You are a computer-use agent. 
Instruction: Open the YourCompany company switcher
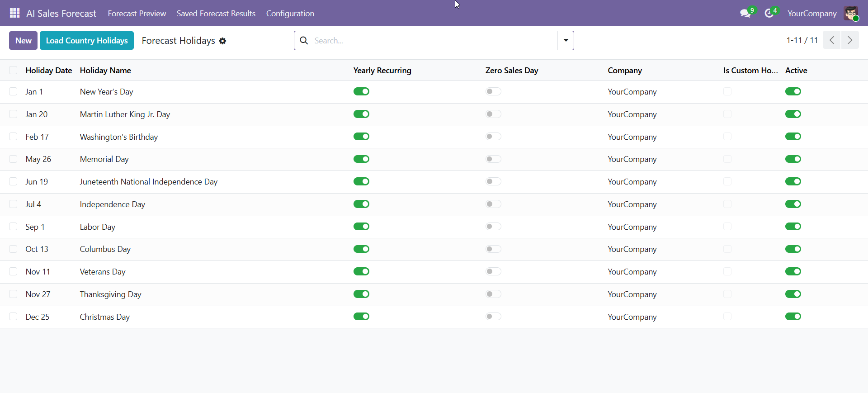811,14
